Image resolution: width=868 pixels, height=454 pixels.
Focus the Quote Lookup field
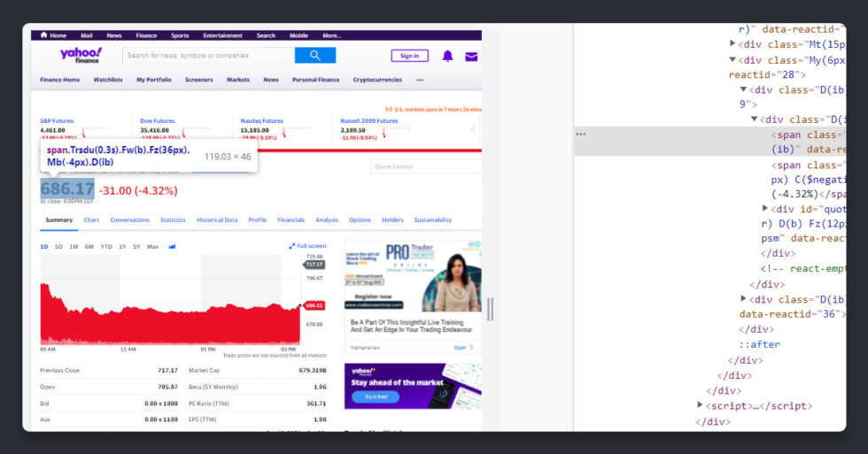coord(426,166)
